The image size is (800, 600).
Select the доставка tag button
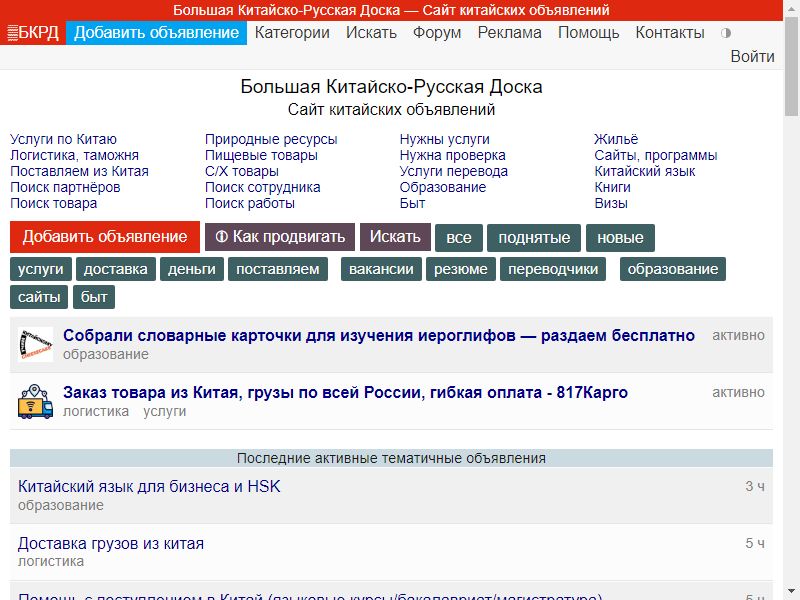click(115, 269)
